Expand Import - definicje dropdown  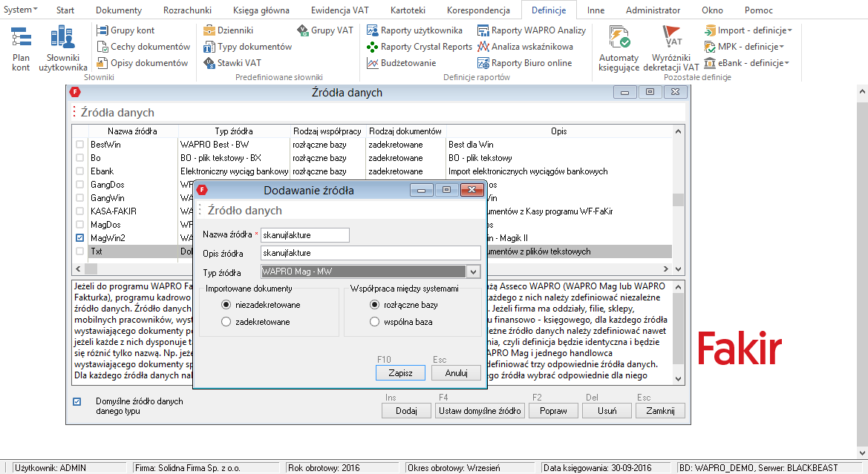click(x=748, y=30)
